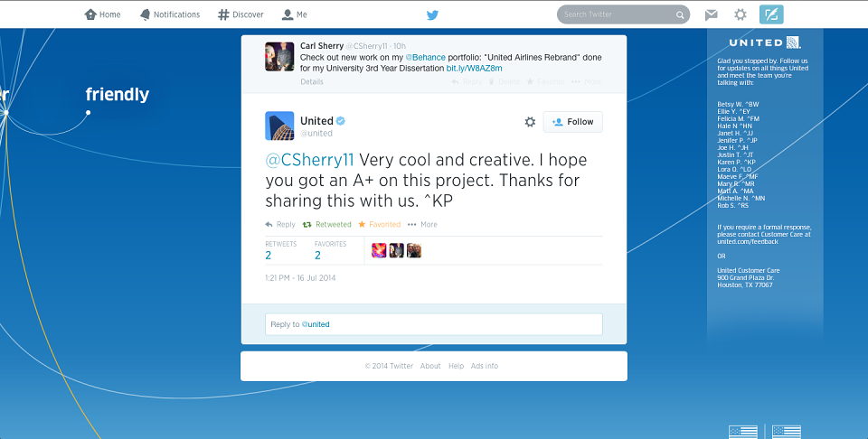The image size is (868, 439).
Task: Open Notifications in the top bar
Action: 169,14
